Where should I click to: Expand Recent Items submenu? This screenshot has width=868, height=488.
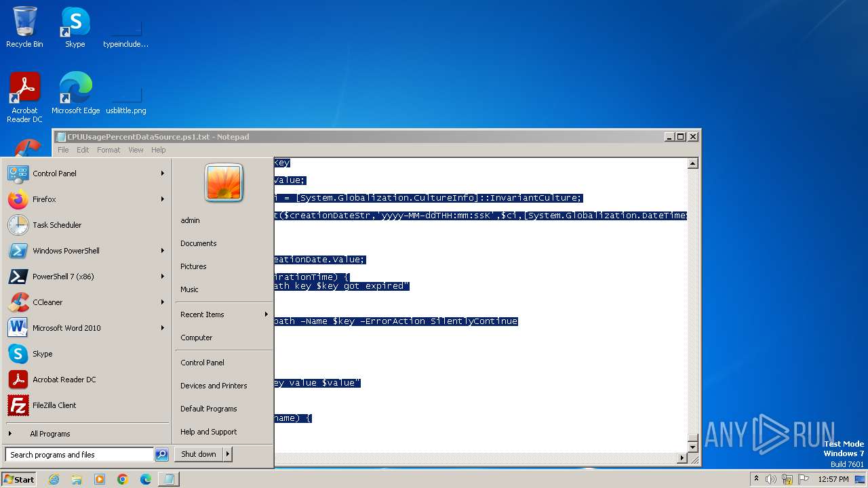[x=224, y=314]
